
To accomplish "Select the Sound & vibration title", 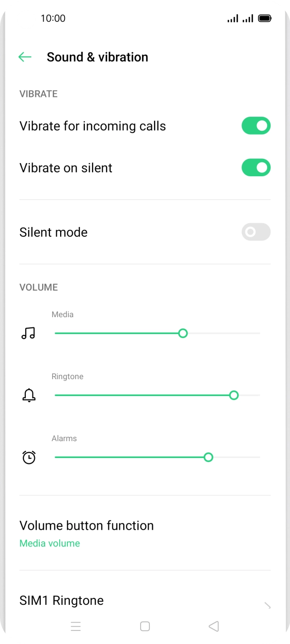I will coord(97,57).
